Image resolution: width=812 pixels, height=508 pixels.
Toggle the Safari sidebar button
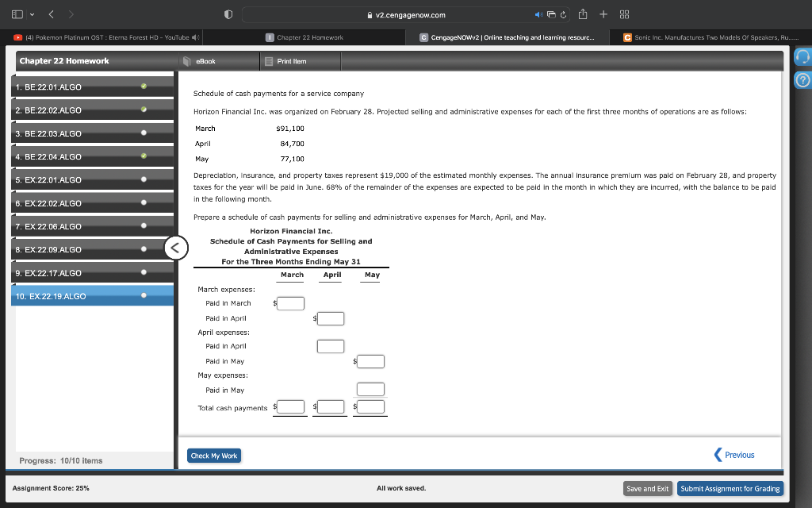(x=17, y=14)
